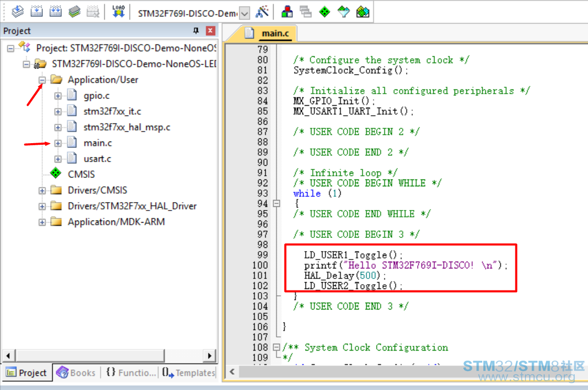Click the Project panel scroll left arrow
This screenshot has width=588, height=390.
point(8,355)
